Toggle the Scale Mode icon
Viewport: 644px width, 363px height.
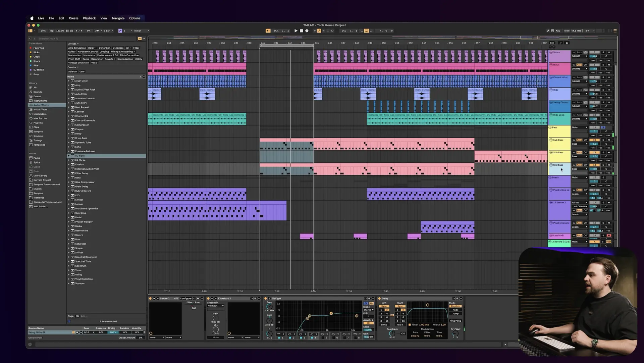(120, 31)
